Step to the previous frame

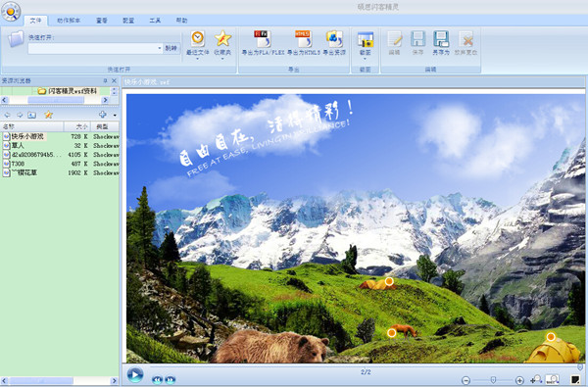click(157, 379)
